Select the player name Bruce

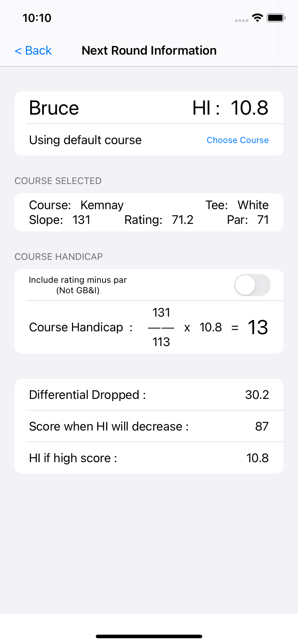(54, 108)
